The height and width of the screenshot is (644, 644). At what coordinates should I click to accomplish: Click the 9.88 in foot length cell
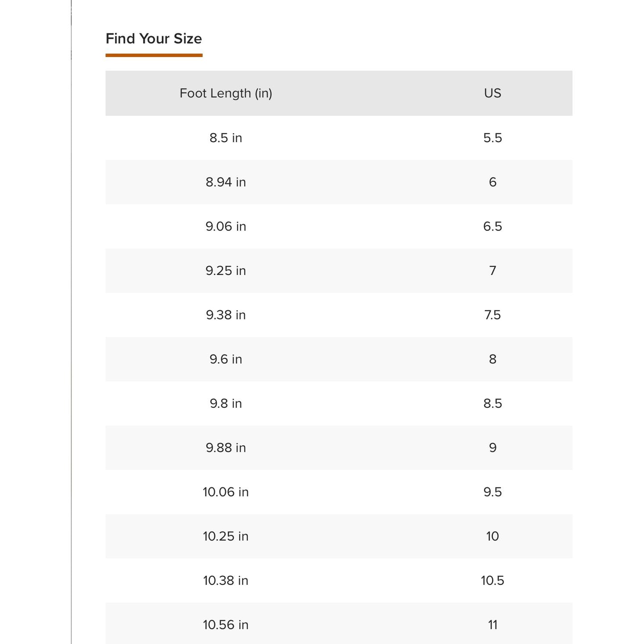click(226, 447)
